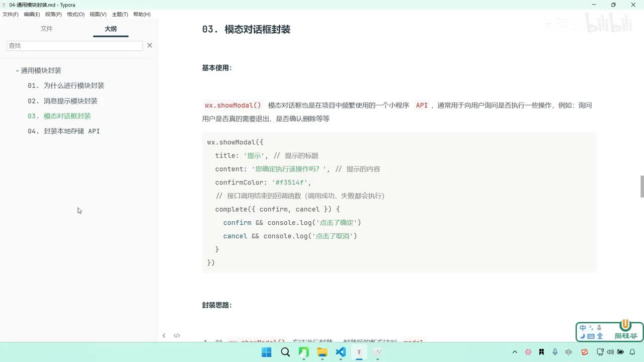Collapse the 通用模块封装 outline node

click(x=17, y=71)
